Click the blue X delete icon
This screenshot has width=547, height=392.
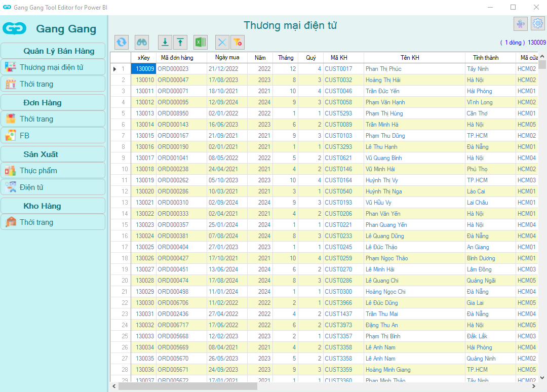[x=222, y=43]
